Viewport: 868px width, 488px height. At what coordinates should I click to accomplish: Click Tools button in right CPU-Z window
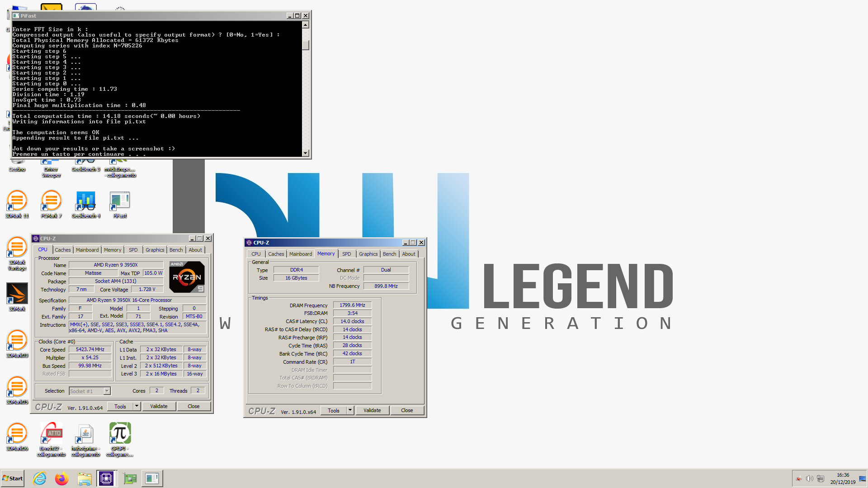(x=334, y=410)
